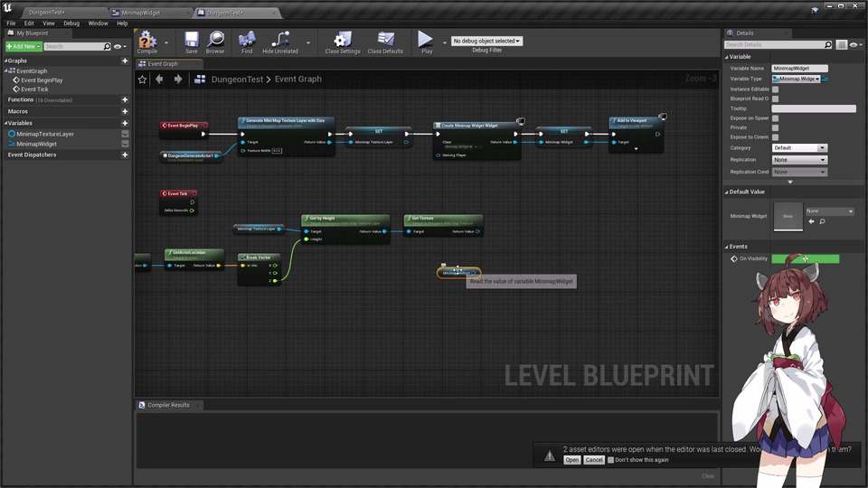The image size is (868, 488).
Task: Click the green Add New button
Action: point(23,46)
